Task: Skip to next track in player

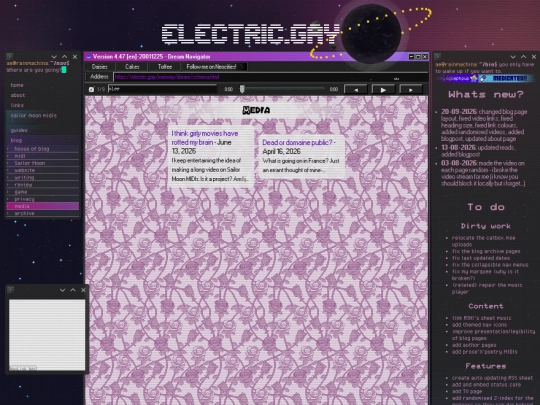Action: [x=411, y=90]
